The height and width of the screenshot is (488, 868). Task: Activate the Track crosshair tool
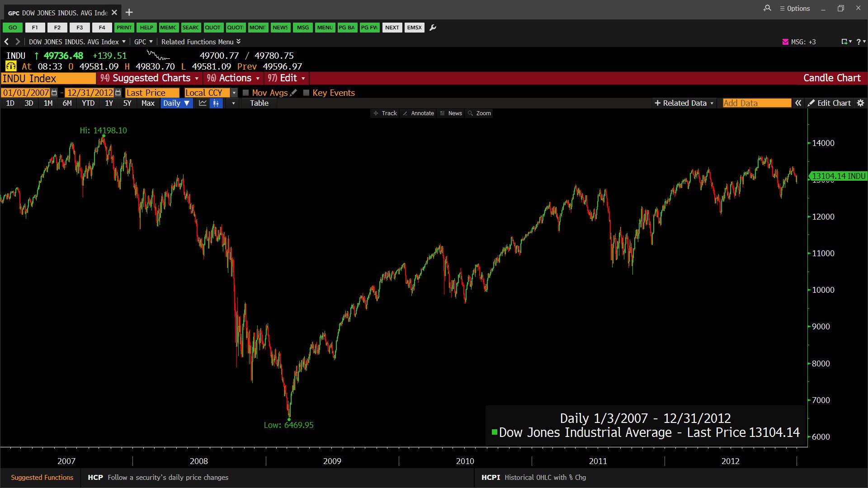(385, 113)
